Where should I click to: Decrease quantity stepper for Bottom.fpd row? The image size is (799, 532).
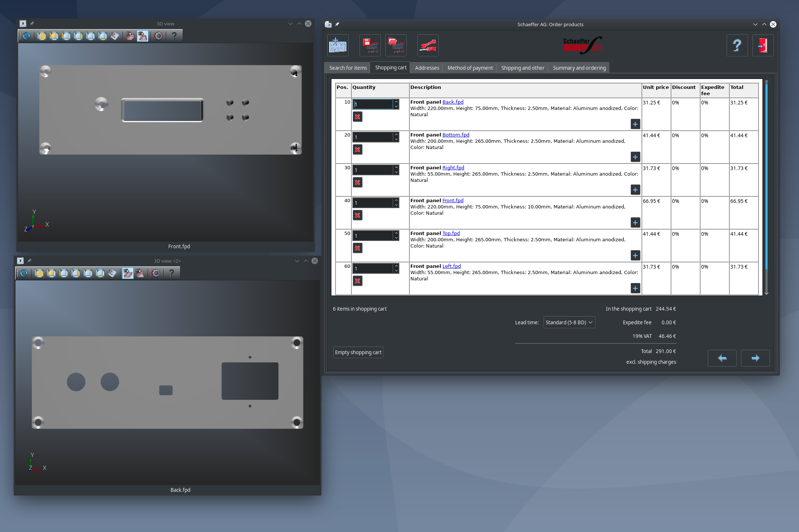point(396,139)
